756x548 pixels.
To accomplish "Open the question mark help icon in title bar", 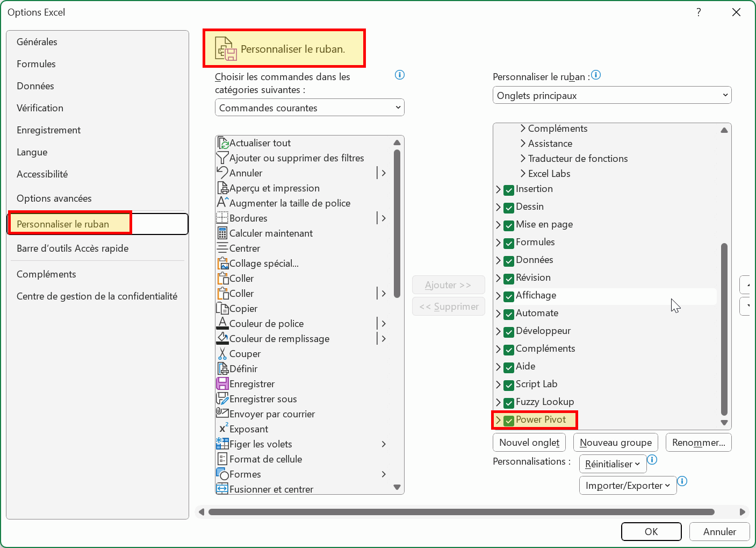I will click(x=699, y=12).
